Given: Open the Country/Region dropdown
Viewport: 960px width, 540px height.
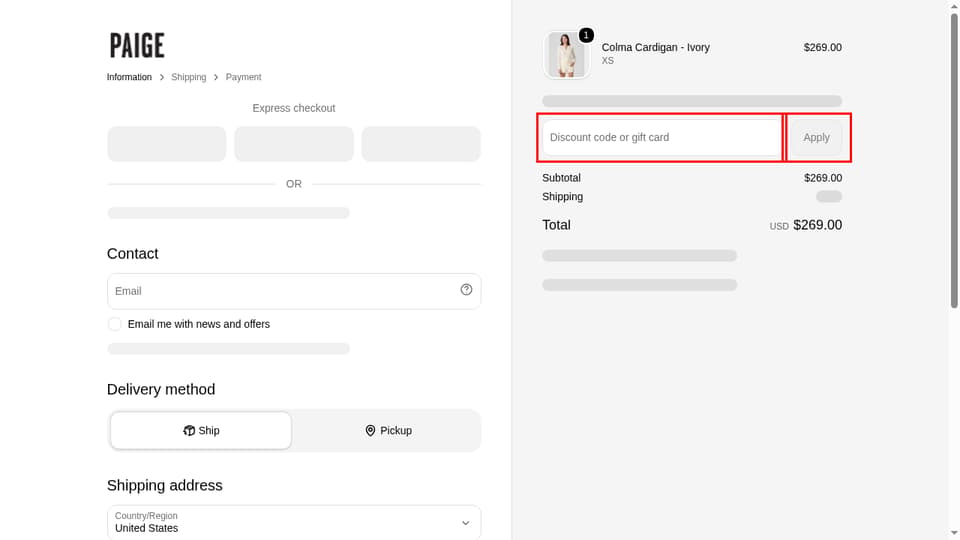Looking at the screenshot, I should click(x=294, y=522).
